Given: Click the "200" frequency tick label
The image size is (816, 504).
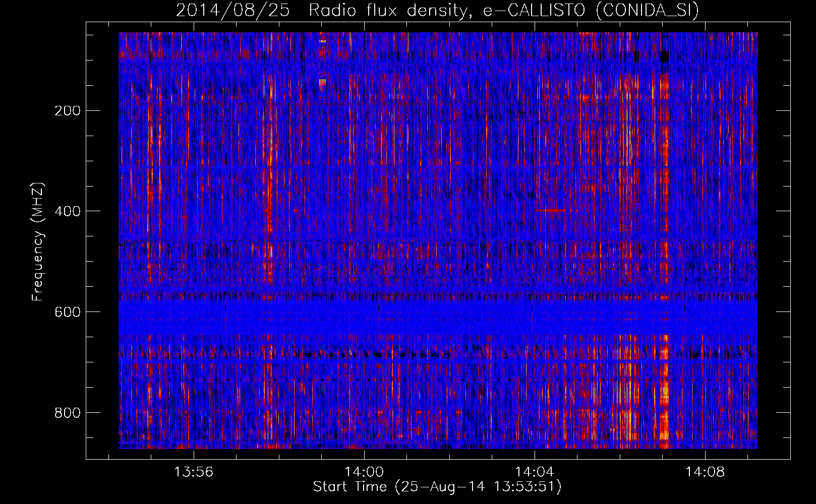Looking at the screenshot, I should (68, 111).
